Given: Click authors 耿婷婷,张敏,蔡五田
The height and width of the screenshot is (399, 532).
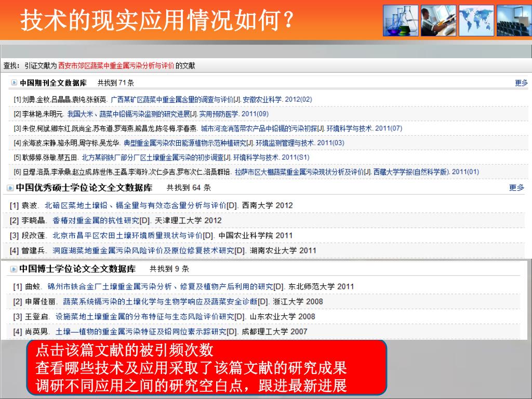Looking at the screenshot, I should [50, 157].
